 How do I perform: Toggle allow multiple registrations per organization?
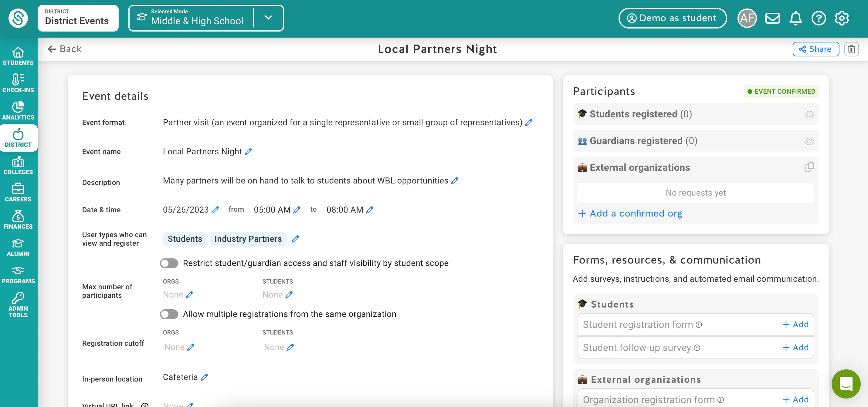[169, 314]
